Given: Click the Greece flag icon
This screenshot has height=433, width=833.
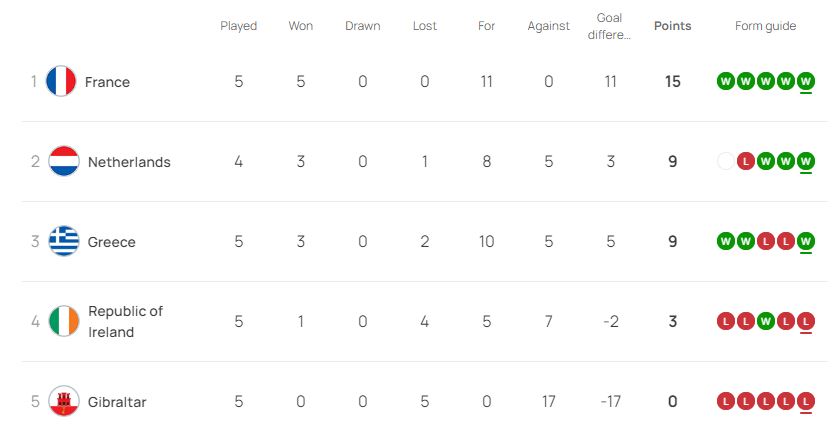Looking at the screenshot, I should point(64,241).
